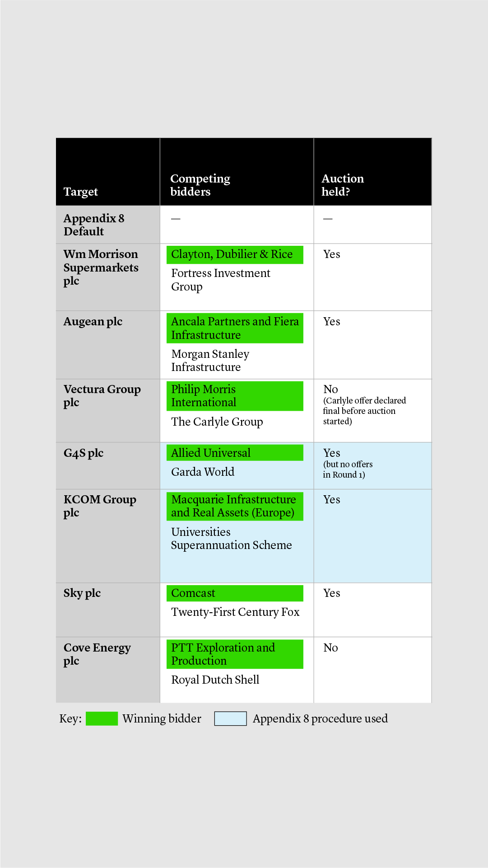Click the Garda World entry

click(x=203, y=472)
